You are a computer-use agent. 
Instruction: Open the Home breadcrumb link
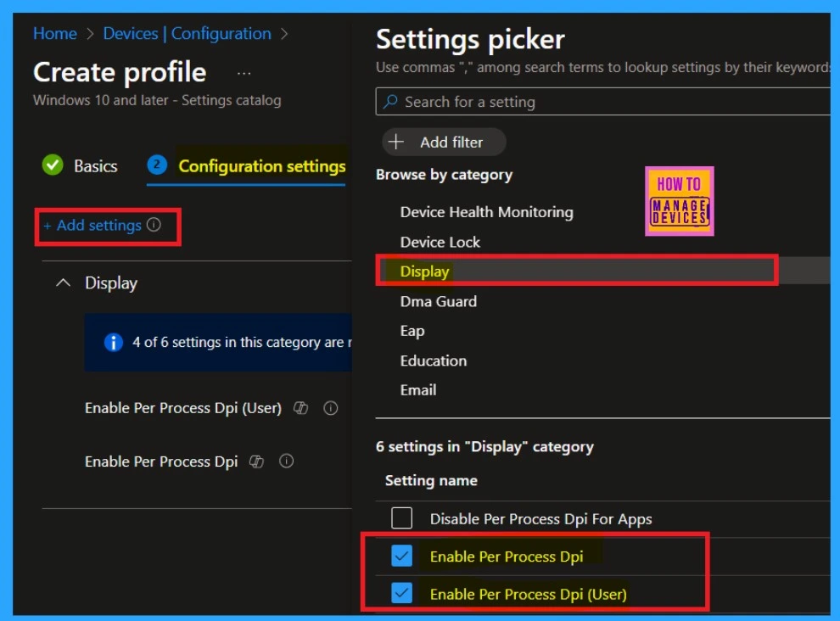pyautogui.click(x=54, y=34)
